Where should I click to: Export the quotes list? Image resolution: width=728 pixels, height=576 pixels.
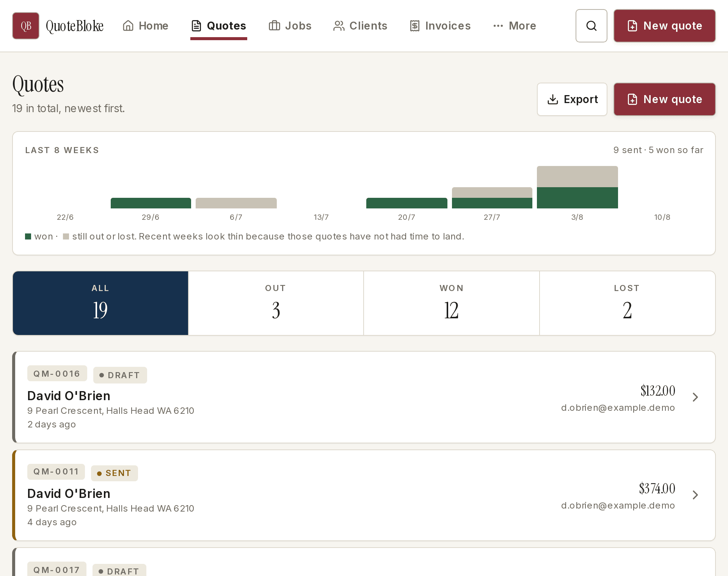pyautogui.click(x=572, y=99)
